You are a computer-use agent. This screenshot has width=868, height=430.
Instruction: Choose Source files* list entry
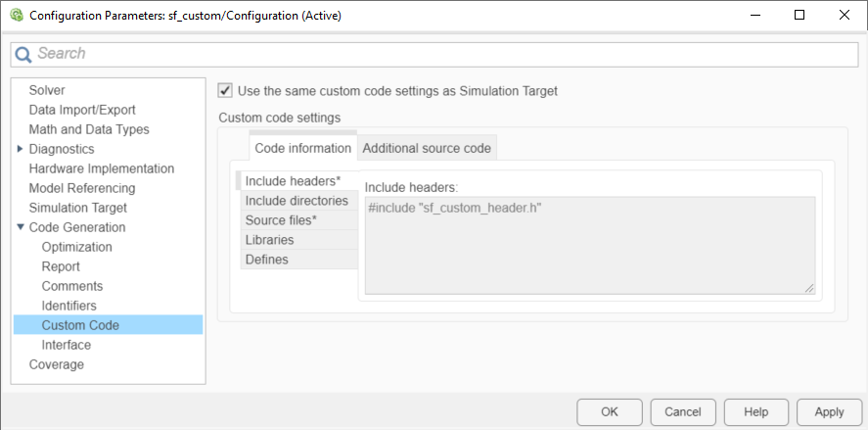click(281, 220)
